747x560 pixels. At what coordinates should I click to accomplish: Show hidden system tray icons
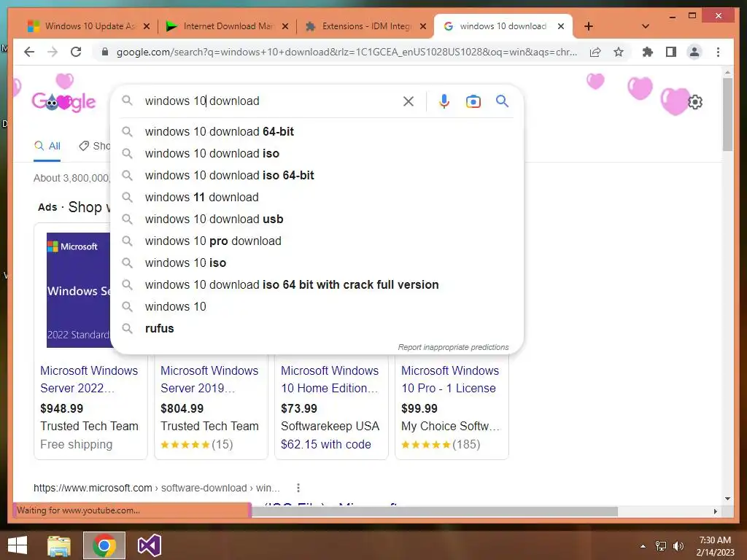(x=643, y=546)
